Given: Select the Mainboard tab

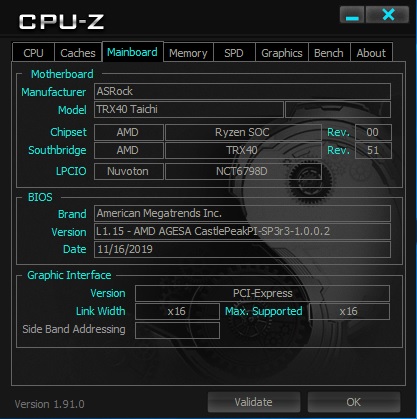Looking at the screenshot, I should (x=132, y=52).
